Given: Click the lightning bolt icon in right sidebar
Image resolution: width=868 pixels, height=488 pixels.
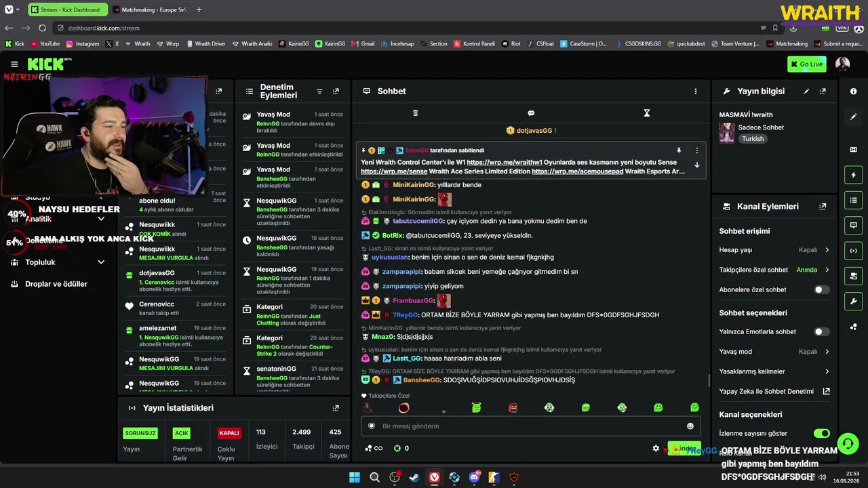Looking at the screenshot, I should [x=853, y=175].
